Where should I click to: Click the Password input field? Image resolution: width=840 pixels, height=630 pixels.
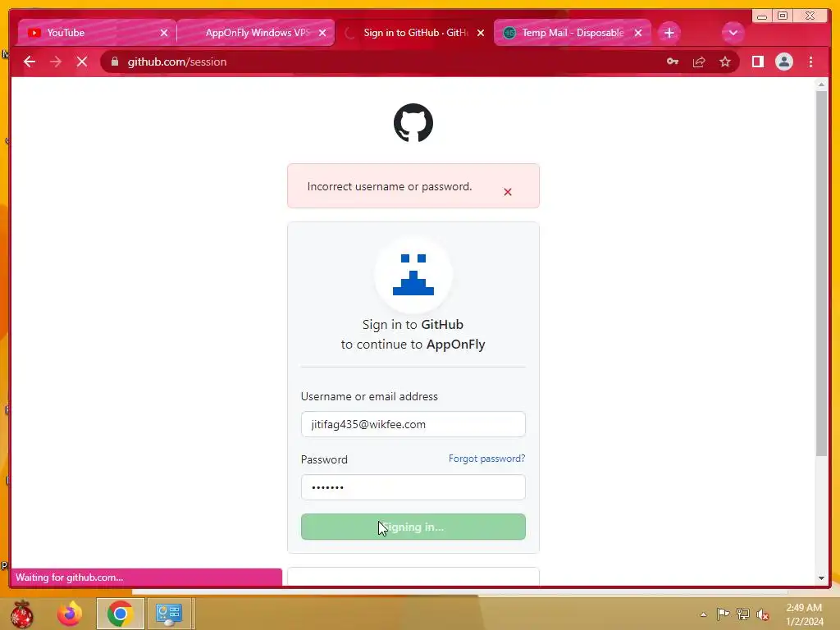(413, 487)
